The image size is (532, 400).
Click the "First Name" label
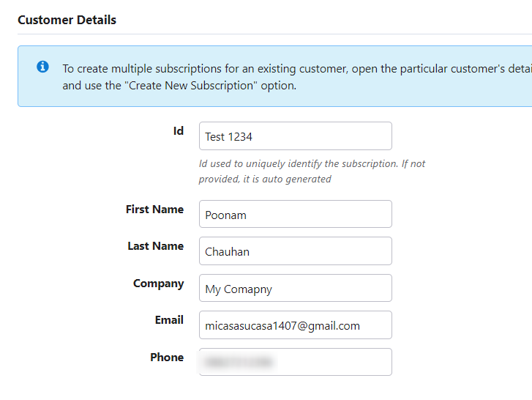pos(154,210)
